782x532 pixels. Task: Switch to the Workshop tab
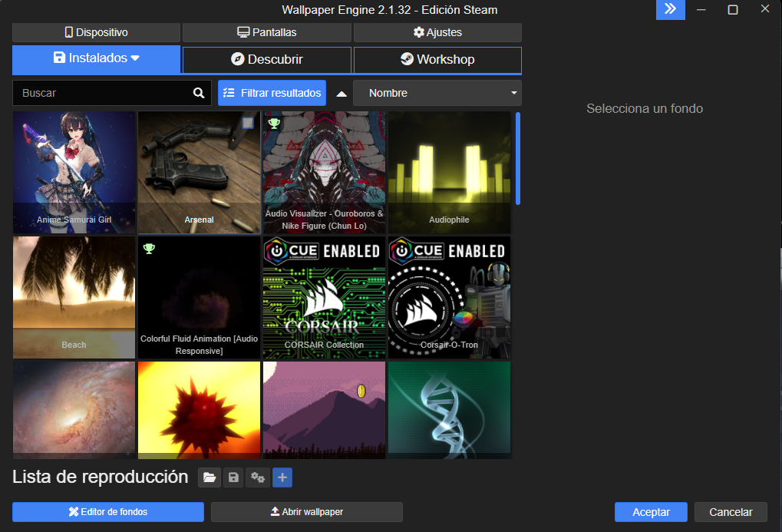click(437, 59)
